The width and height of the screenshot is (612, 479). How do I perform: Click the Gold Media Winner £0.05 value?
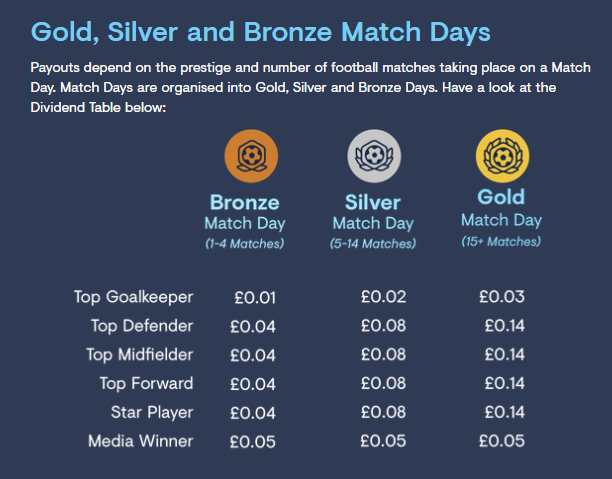[x=502, y=441]
